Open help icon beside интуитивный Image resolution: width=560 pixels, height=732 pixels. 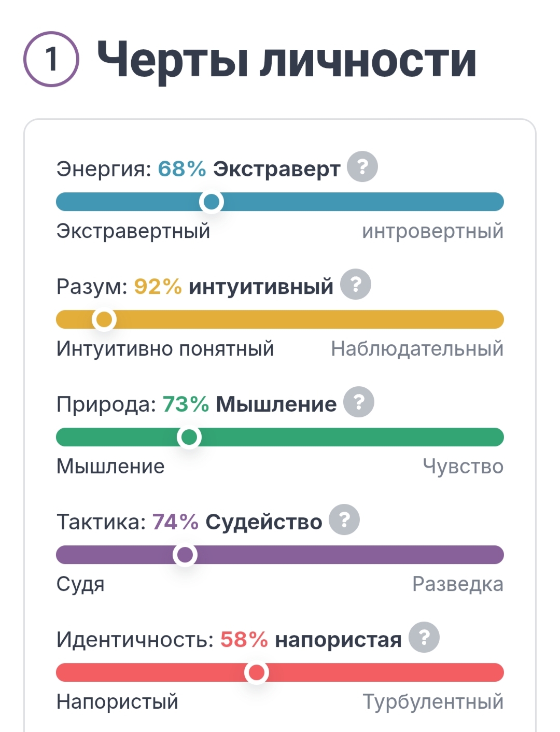click(x=355, y=285)
